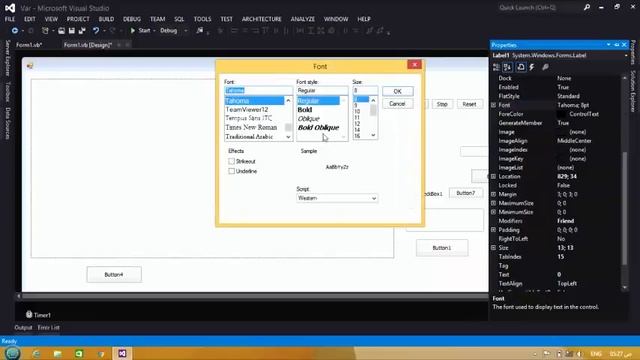This screenshot has width=640, height=360.
Task: Show Events with the lightning bolt icon
Action: point(532,67)
